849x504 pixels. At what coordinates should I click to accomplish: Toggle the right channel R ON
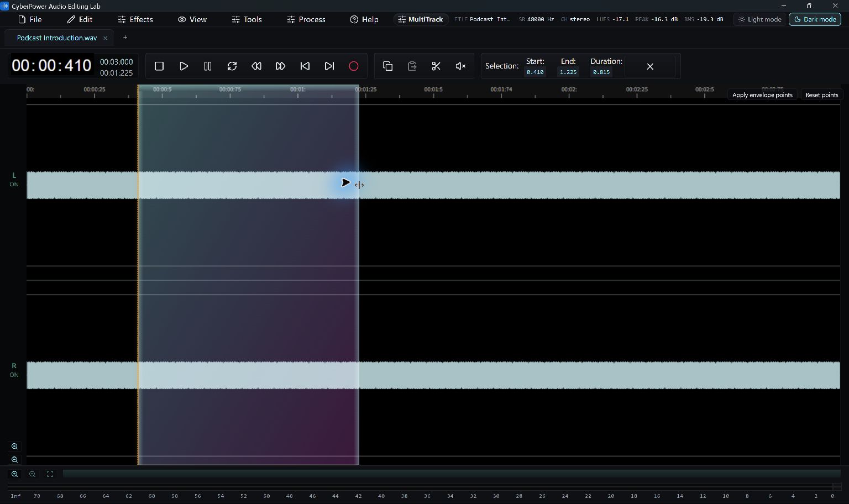tap(14, 370)
